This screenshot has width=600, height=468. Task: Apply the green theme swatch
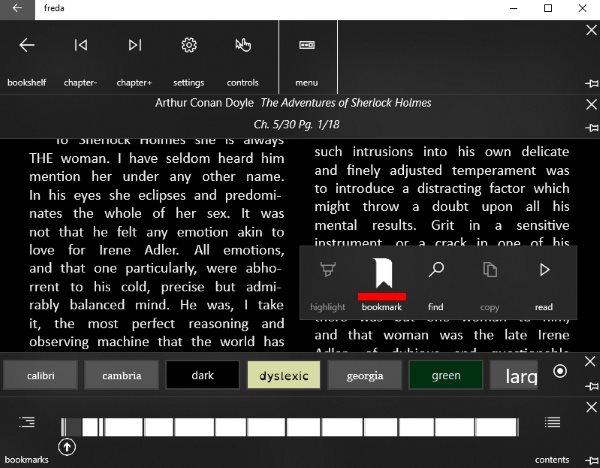click(x=446, y=375)
